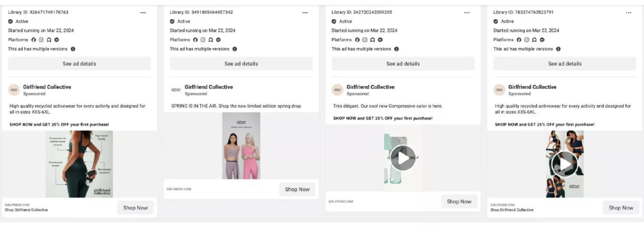Open the green leggings ad image
Image resolution: width=644 pixels, height=227 pixels.
(x=79, y=164)
